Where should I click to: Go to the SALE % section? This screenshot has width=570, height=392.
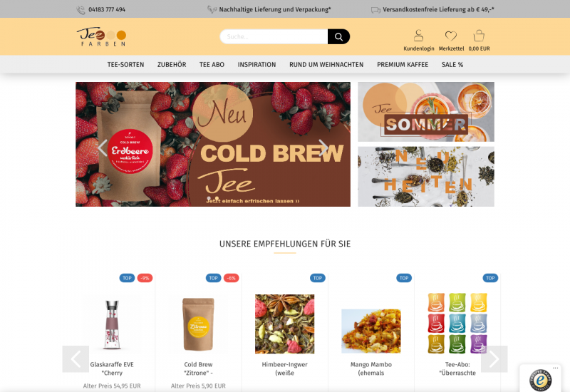tap(452, 65)
